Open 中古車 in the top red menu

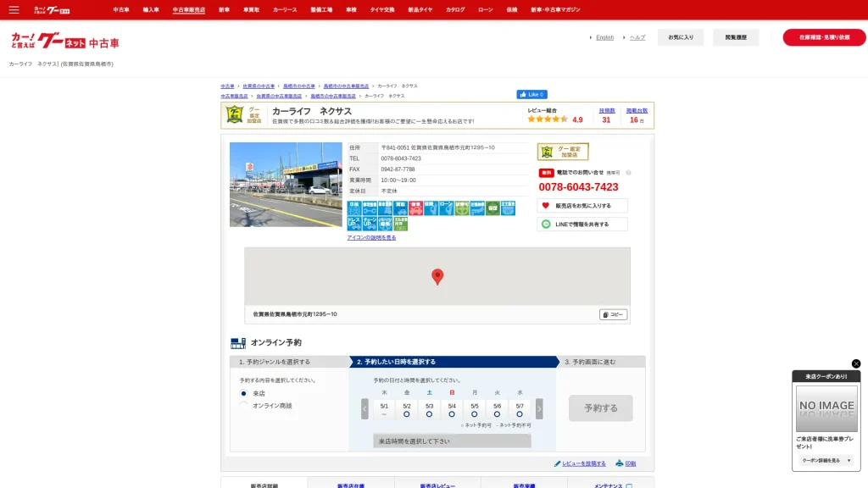pos(121,10)
